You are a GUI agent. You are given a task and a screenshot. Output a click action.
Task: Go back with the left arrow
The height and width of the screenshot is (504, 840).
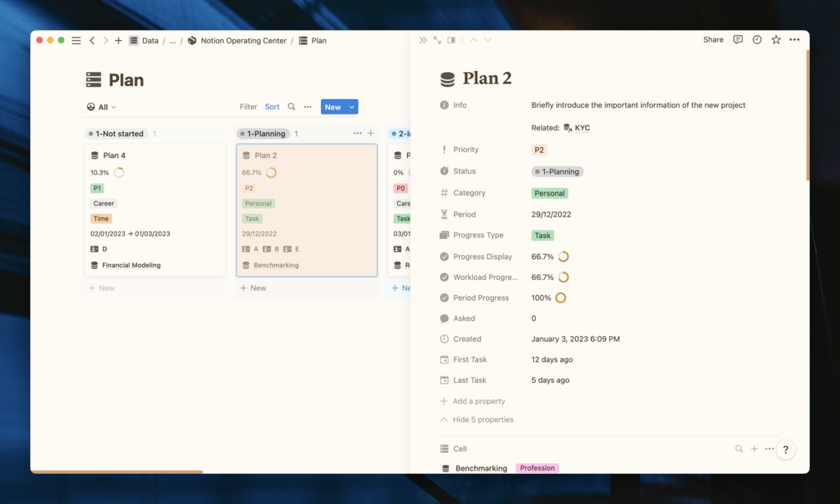[x=92, y=41]
